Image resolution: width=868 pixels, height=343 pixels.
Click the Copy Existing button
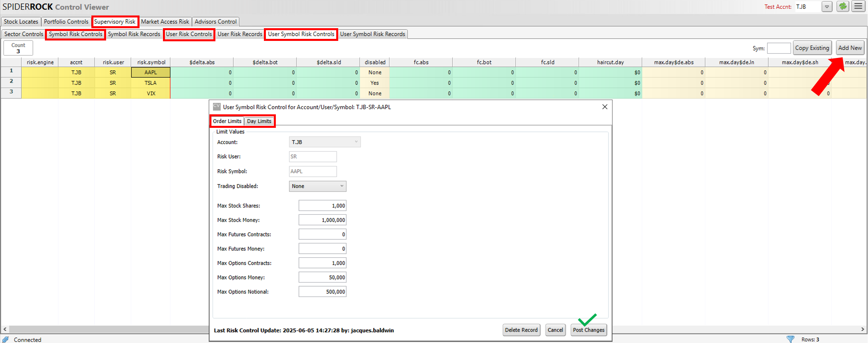point(812,48)
